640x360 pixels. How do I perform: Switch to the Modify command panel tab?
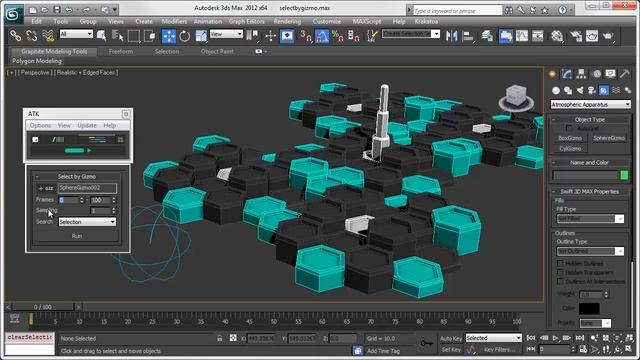click(x=567, y=74)
